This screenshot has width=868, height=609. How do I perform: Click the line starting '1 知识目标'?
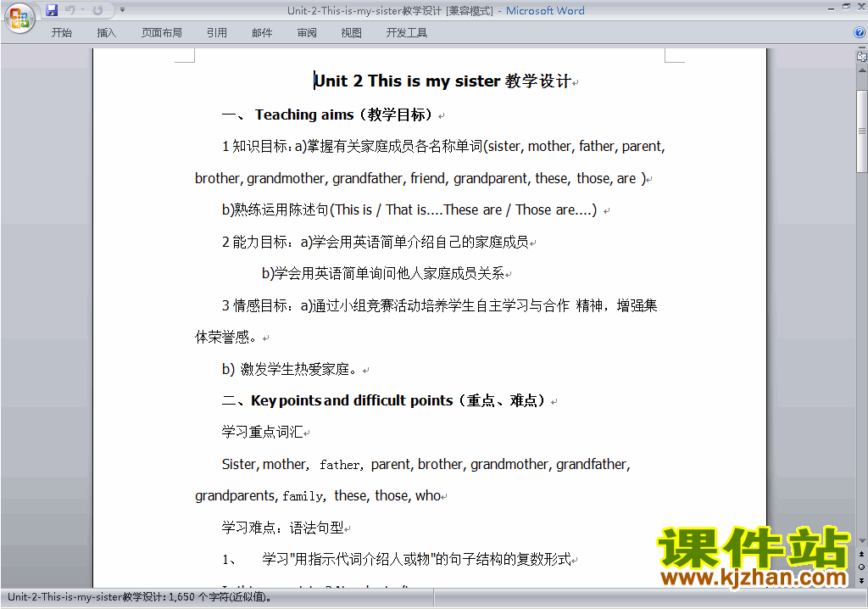[443, 146]
